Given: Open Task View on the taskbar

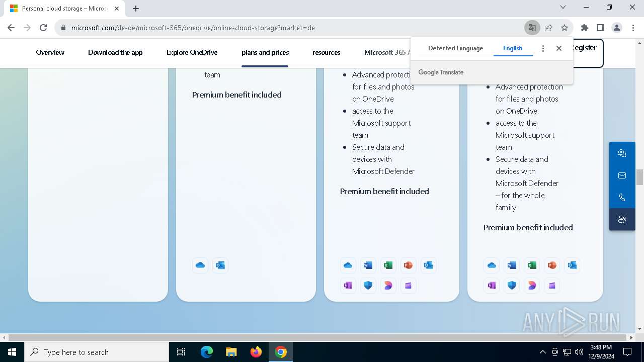Looking at the screenshot, I should click(x=181, y=352).
